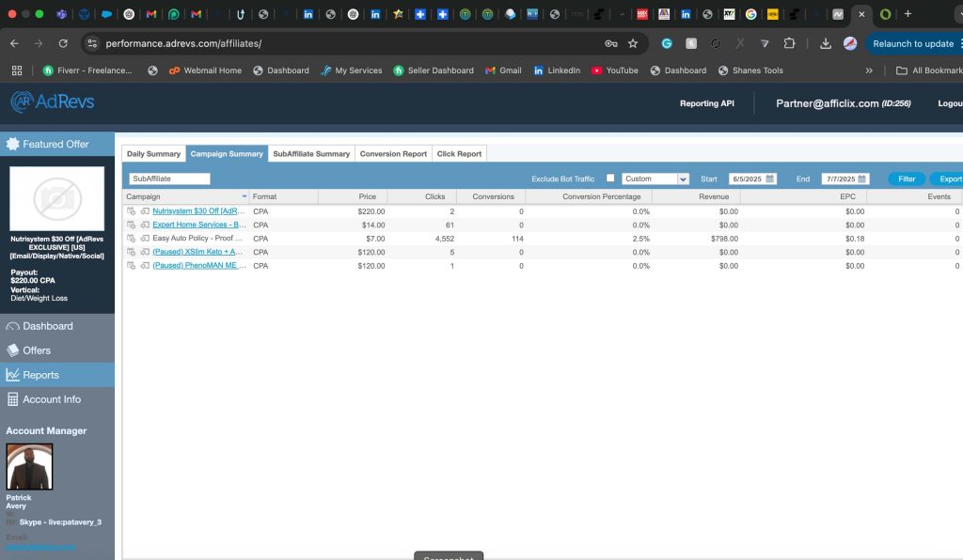Click the SubAffiliate input field
963x560 pixels.
pos(169,179)
